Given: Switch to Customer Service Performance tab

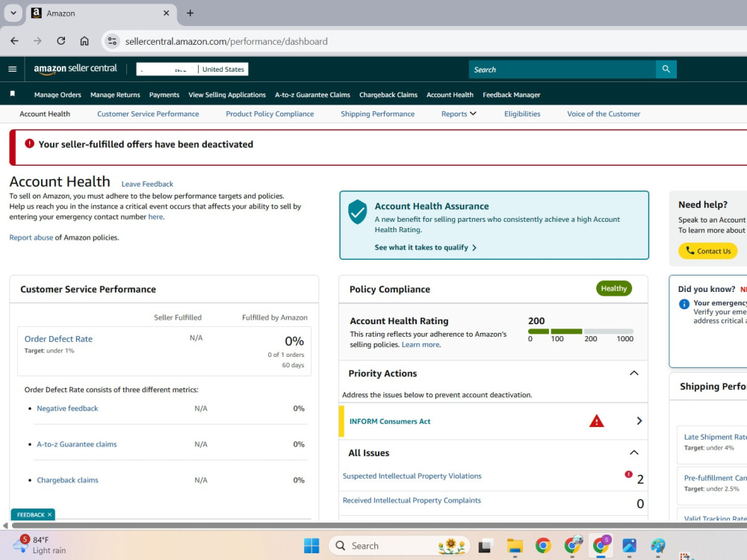Looking at the screenshot, I should pos(148,113).
